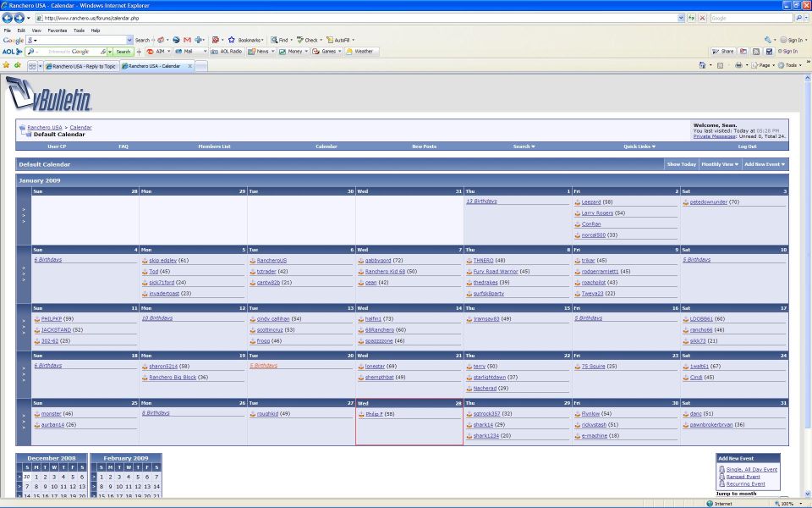Screen dimensions: 812x508
Task: Open the February 2009 mini calendar header
Action: (x=126, y=458)
